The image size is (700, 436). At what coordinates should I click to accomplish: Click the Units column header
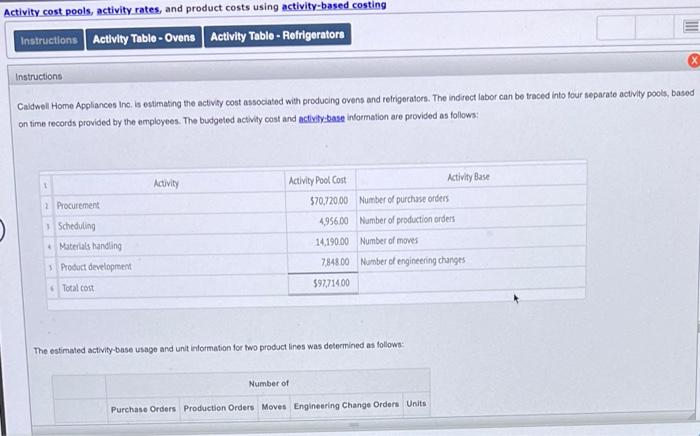pos(416,403)
